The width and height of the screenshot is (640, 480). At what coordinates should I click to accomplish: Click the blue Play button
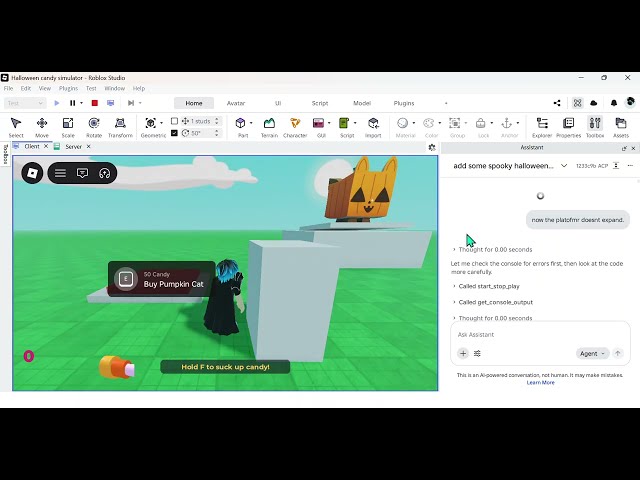click(57, 103)
